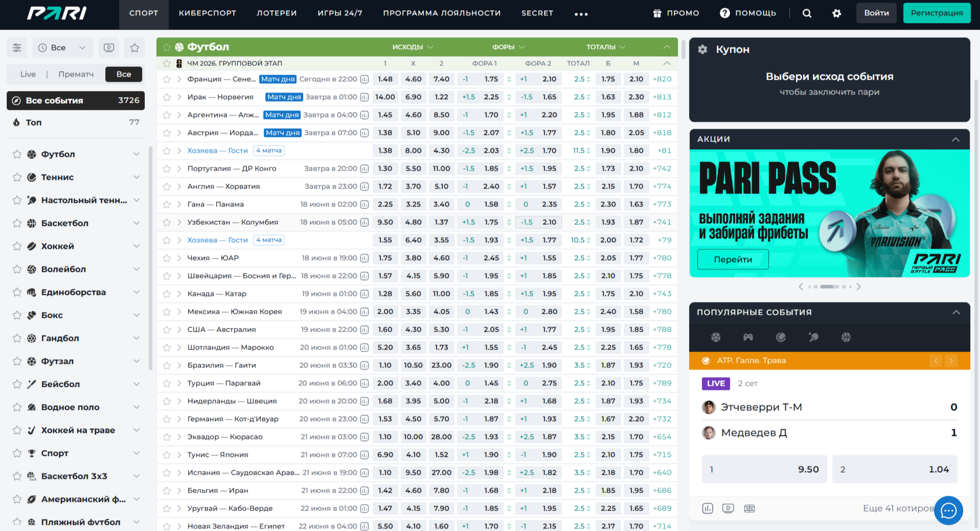
Task: Favorite Теннис in the sidebar
Action: 17,177
